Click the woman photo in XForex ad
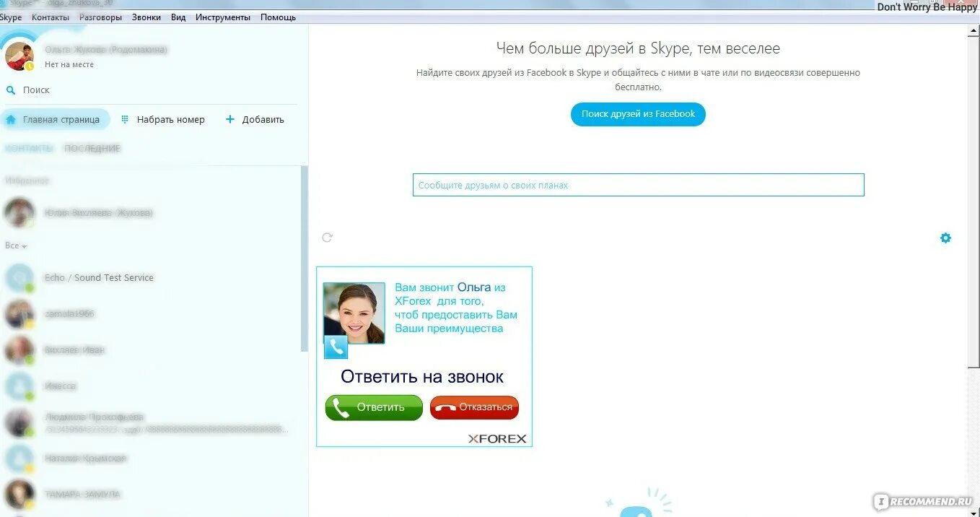980x517 pixels. pos(354,313)
